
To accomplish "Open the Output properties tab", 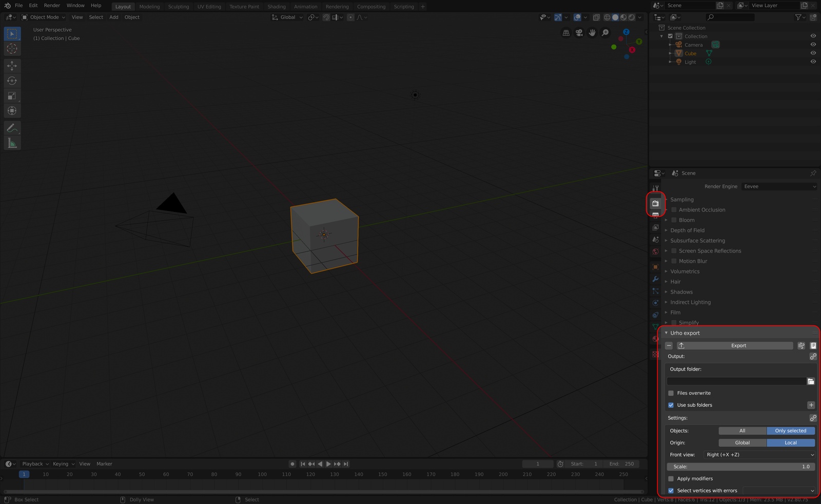I will click(655, 215).
